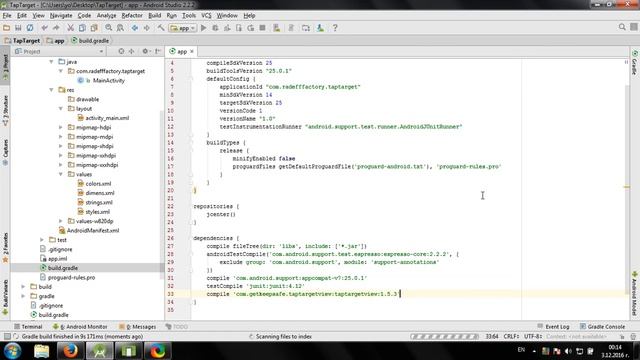Collapse the values folder

pos(61,174)
